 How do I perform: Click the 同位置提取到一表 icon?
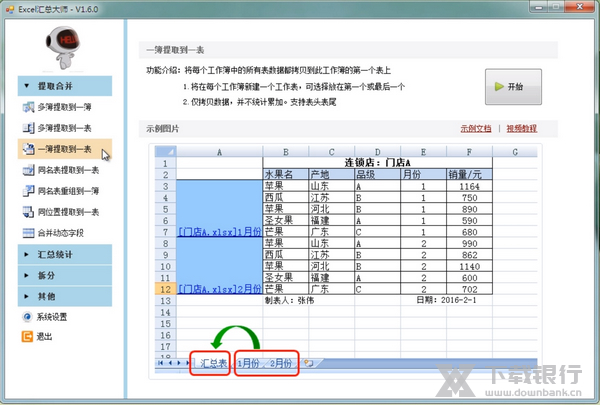point(28,212)
